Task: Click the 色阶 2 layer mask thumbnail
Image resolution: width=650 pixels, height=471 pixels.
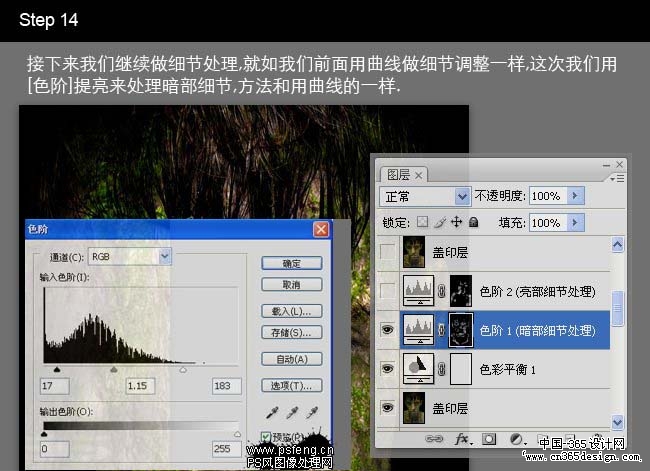Action: coord(461,291)
